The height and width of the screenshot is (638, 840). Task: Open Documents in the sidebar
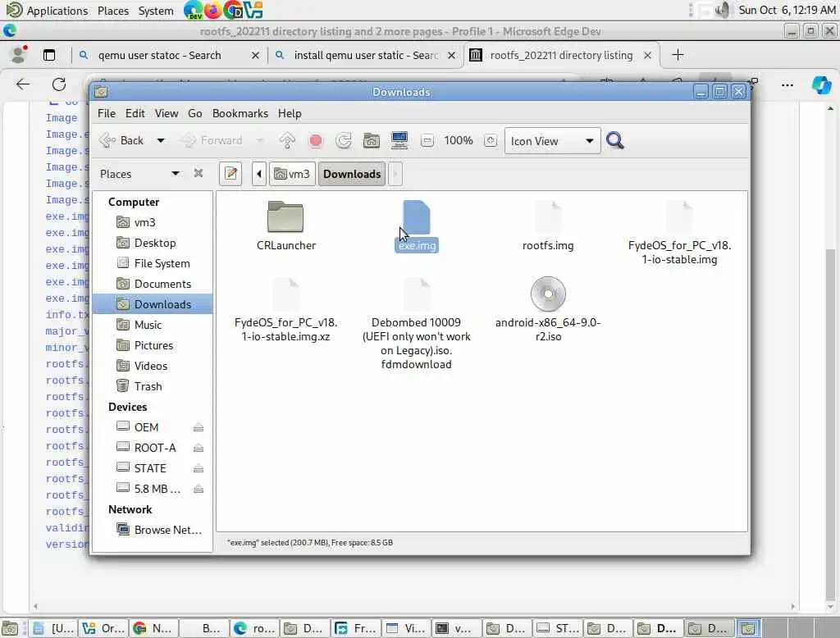tap(153, 284)
